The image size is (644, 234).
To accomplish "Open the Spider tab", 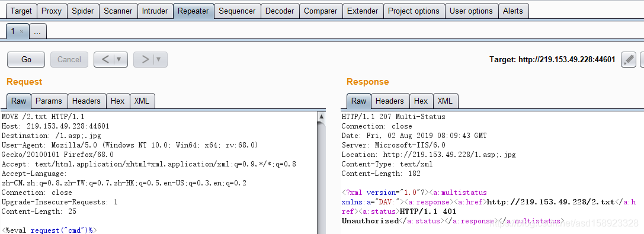I will tap(83, 11).
